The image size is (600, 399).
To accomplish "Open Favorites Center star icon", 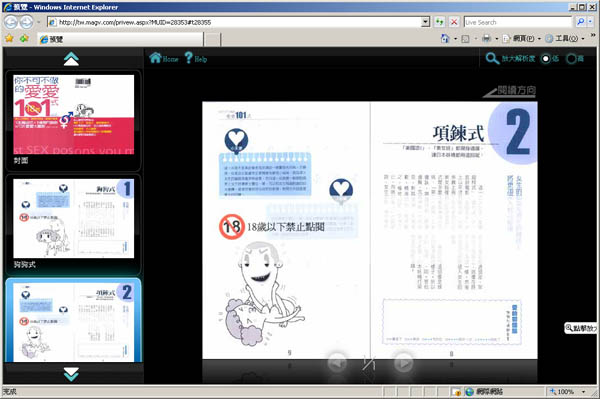I will pos(10,38).
